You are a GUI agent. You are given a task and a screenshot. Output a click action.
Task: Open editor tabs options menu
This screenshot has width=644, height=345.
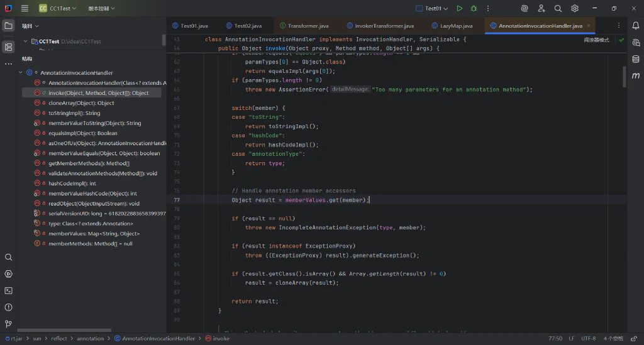pyautogui.click(x=619, y=25)
